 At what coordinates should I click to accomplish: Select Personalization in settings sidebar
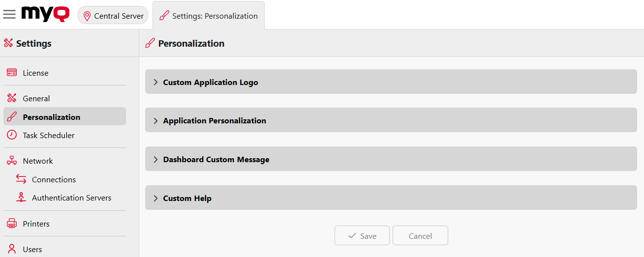[x=51, y=117]
